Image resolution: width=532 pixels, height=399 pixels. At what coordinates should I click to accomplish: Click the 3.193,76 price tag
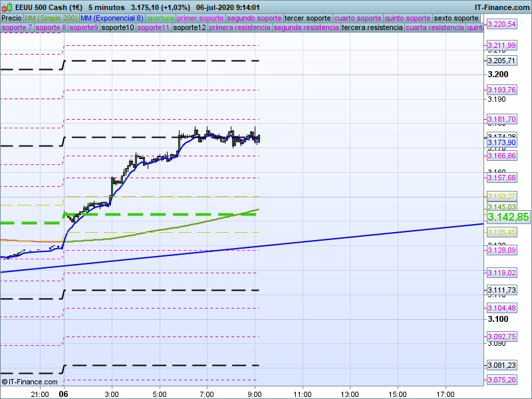coord(502,90)
